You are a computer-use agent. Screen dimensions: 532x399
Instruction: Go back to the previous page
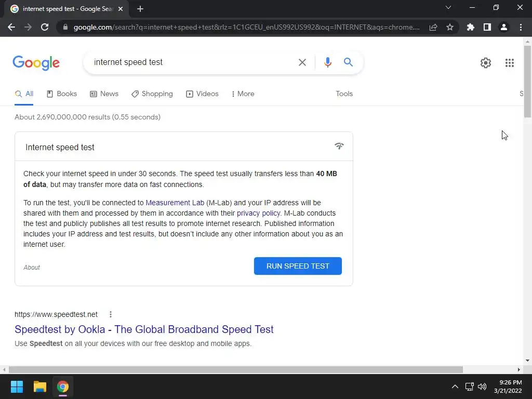pos(11,27)
